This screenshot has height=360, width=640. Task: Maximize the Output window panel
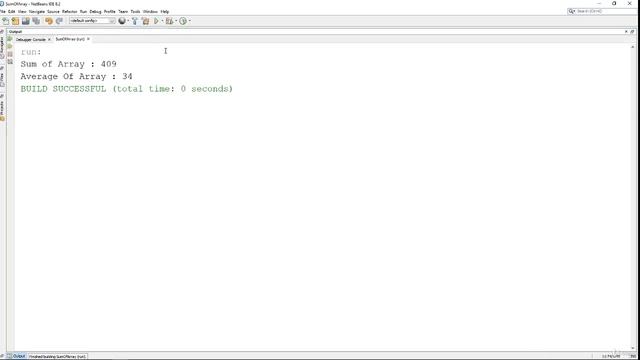[633, 31]
